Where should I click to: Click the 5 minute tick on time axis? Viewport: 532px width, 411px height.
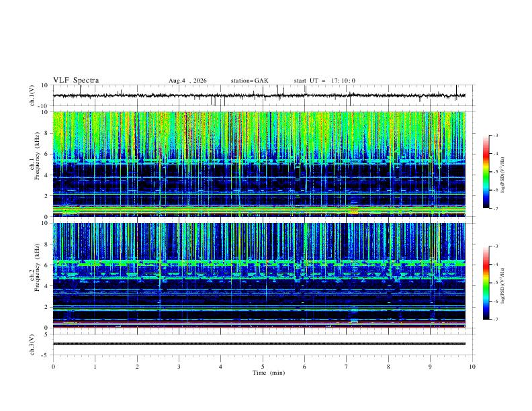(x=263, y=367)
